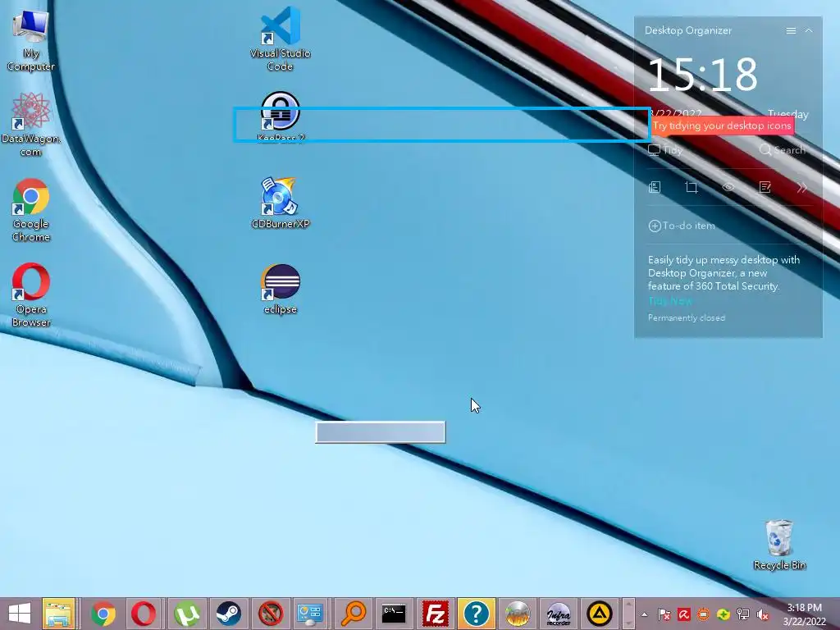Click the Tuesday label in Desktop Organizer

pyautogui.click(x=787, y=113)
